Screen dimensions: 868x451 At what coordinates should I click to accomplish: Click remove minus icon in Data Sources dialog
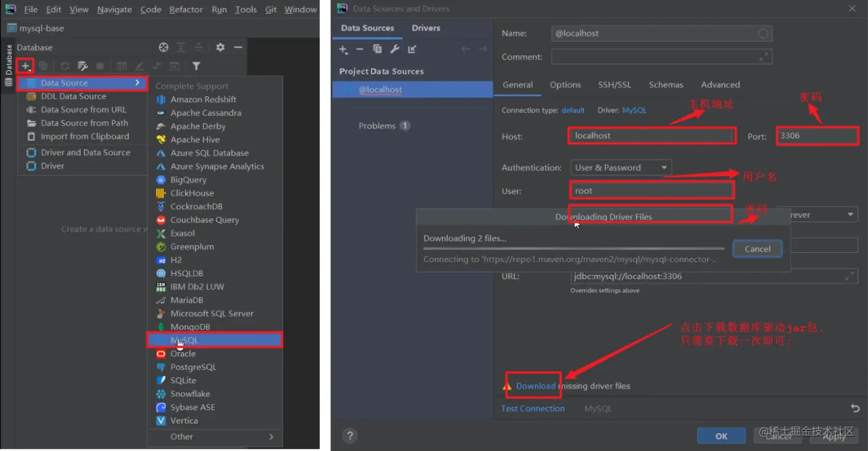point(360,49)
